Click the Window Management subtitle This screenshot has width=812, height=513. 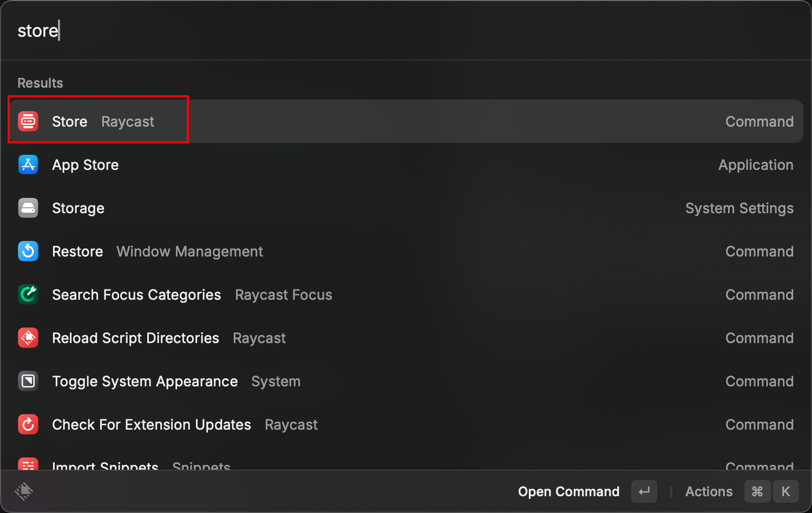[x=189, y=252]
